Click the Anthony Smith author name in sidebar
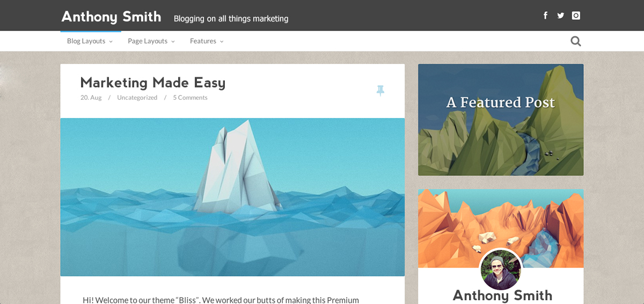Viewport: 644px width, 304px height. click(502, 295)
